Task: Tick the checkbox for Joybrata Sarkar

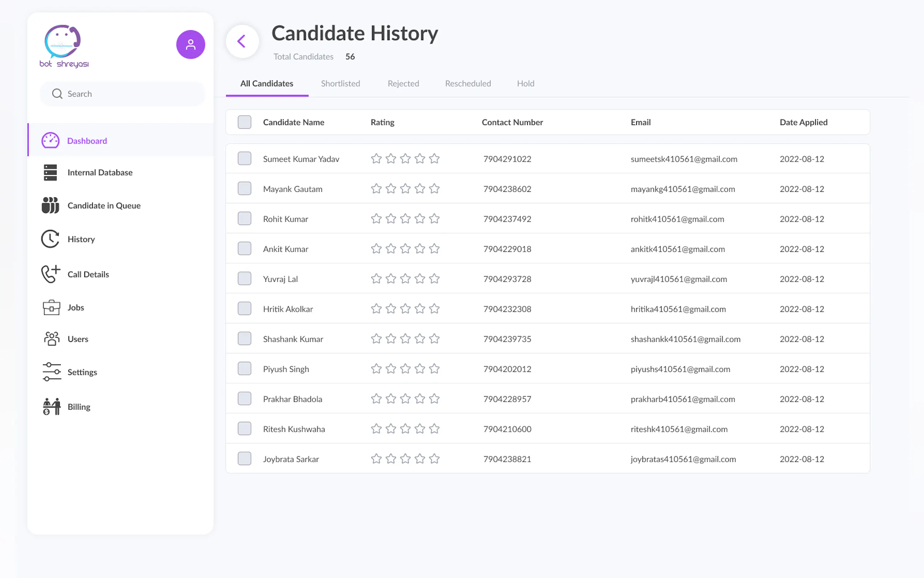Action: [244, 459]
